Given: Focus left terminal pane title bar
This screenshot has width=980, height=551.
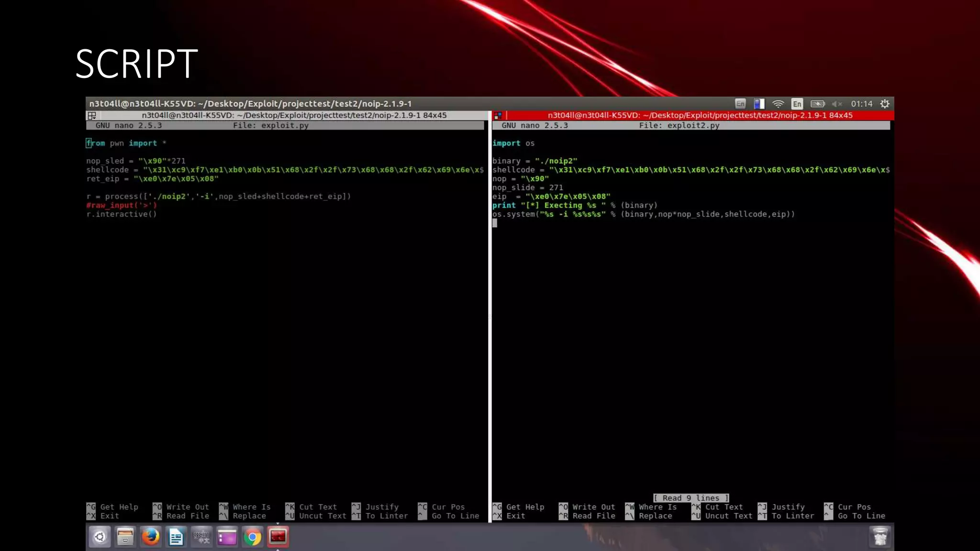Looking at the screenshot, I should pos(294,115).
